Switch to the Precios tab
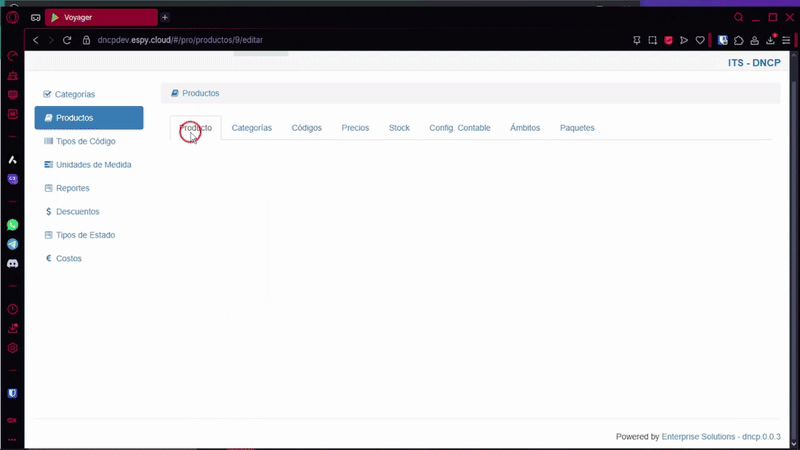This screenshot has width=800, height=450. click(355, 128)
